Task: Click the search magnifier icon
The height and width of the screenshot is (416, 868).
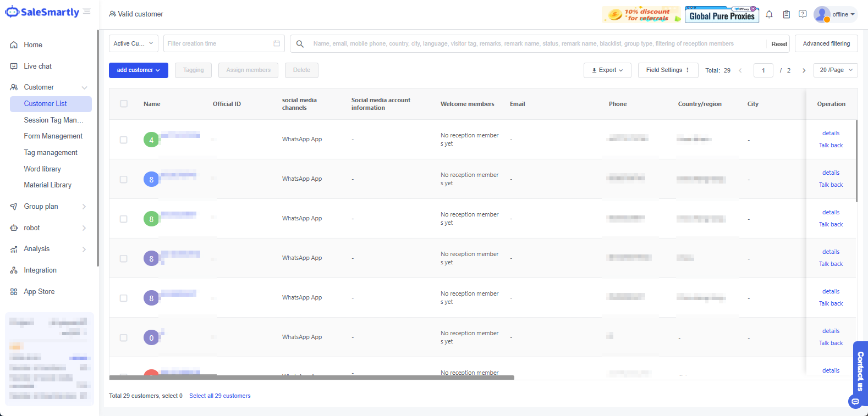Action: pyautogui.click(x=300, y=44)
